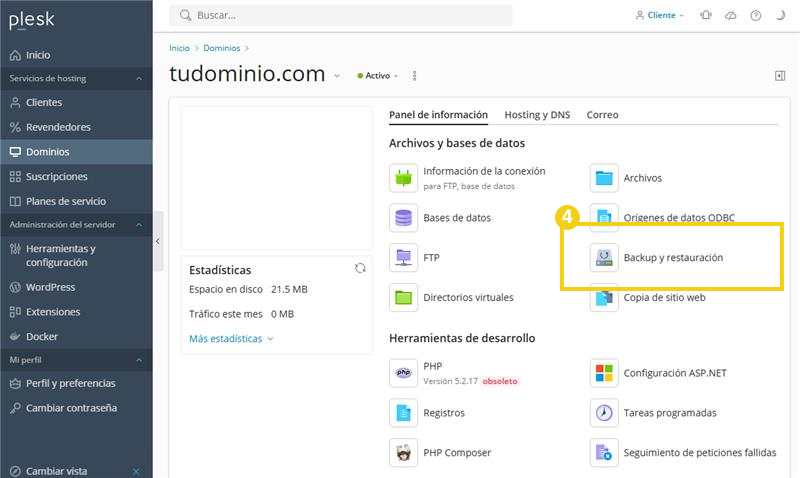Open Backup y restauración icon
Image resolution: width=800 pixels, height=478 pixels.
click(x=604, y=258)
